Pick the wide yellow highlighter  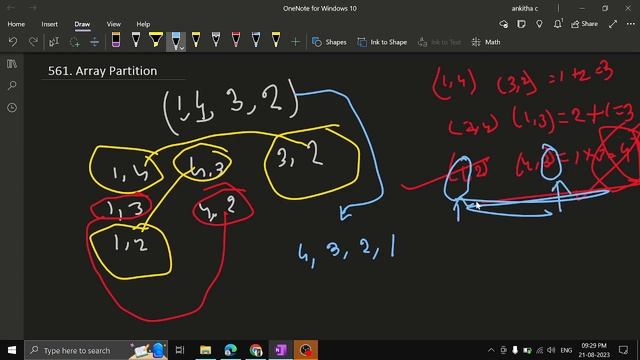[156, 40]
